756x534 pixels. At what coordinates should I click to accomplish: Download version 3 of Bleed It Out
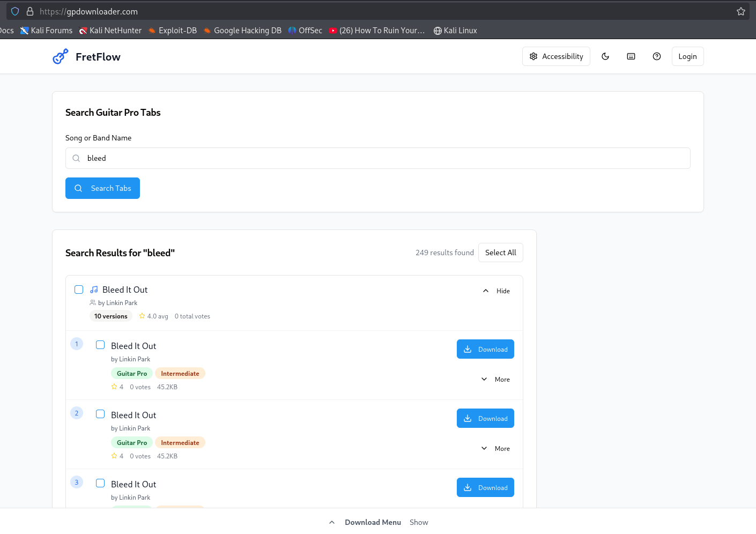(485, 487)
